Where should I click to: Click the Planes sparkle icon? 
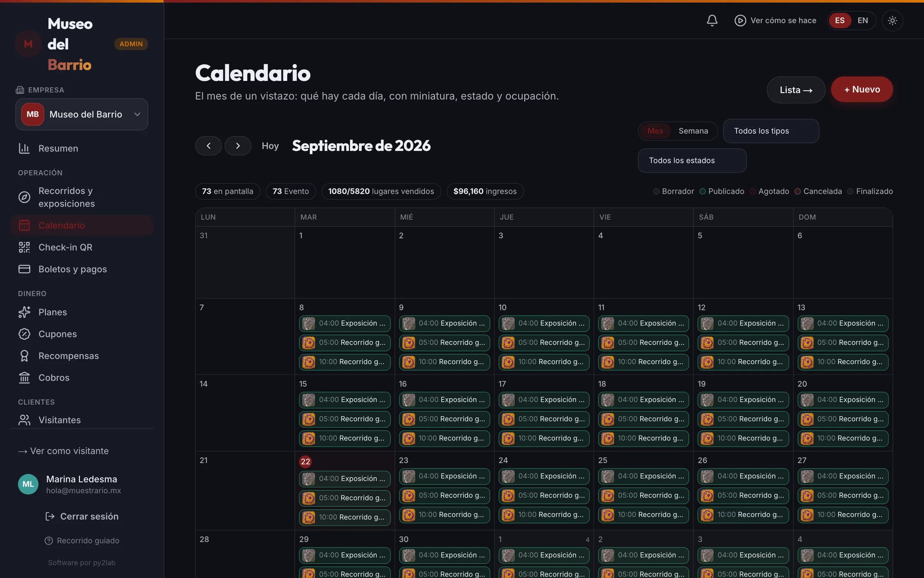click(x=24, y=312)
